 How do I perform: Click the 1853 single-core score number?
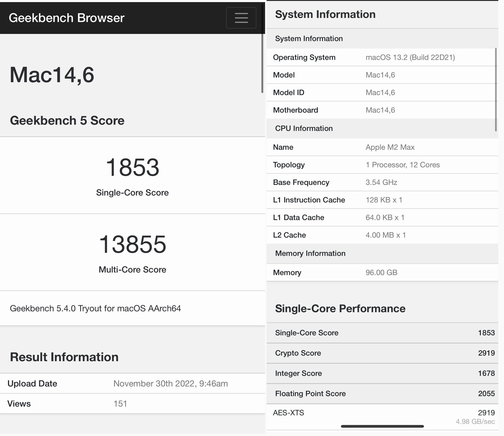(x=133, y=167)
